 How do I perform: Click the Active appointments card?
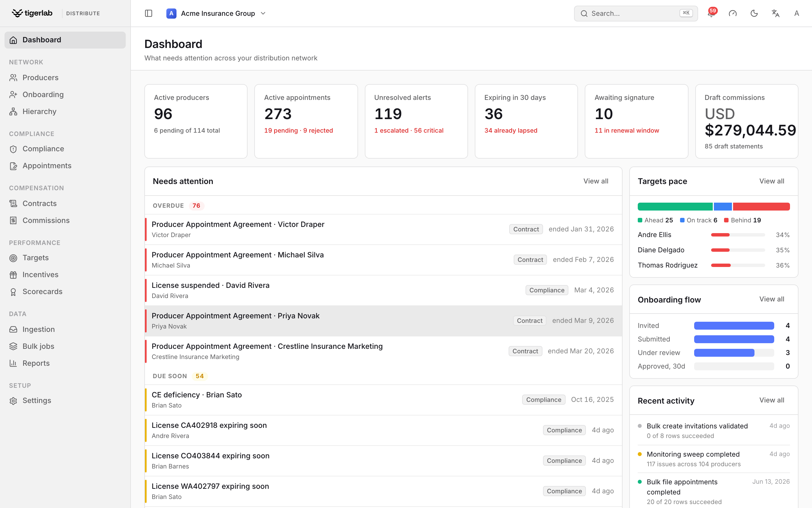(x=306, y=121)
